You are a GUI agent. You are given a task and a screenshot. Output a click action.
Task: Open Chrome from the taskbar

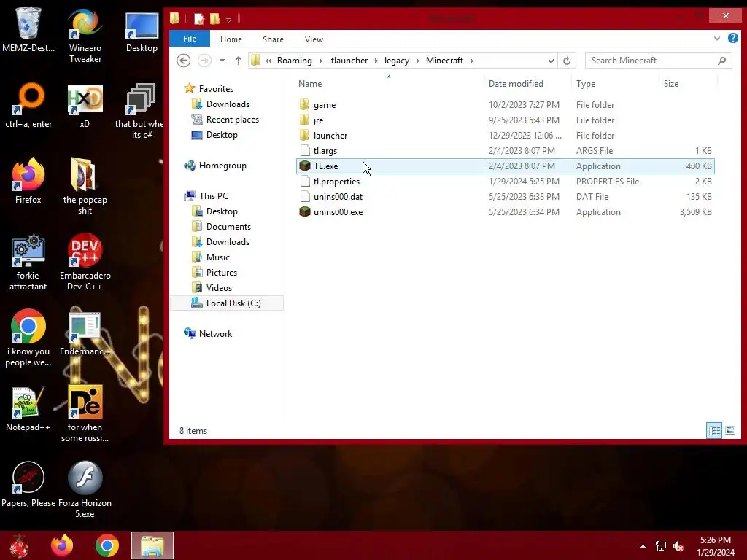coord(107,545)
